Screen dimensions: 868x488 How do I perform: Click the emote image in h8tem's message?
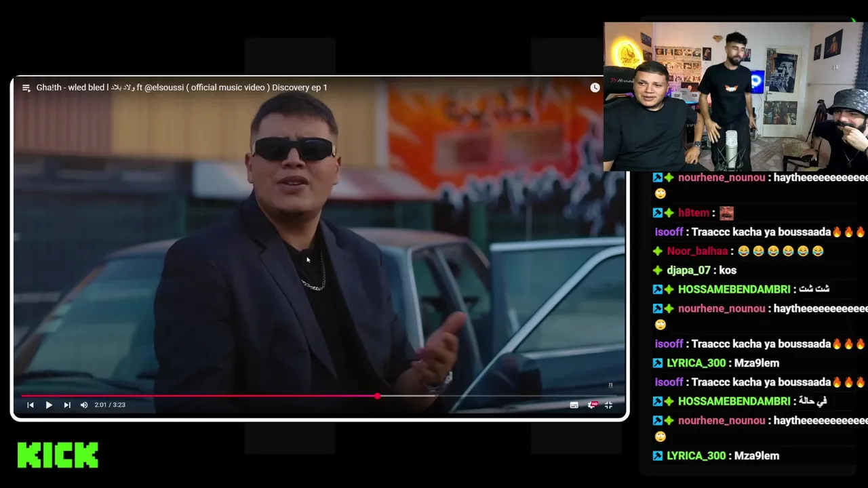(726, 213)
